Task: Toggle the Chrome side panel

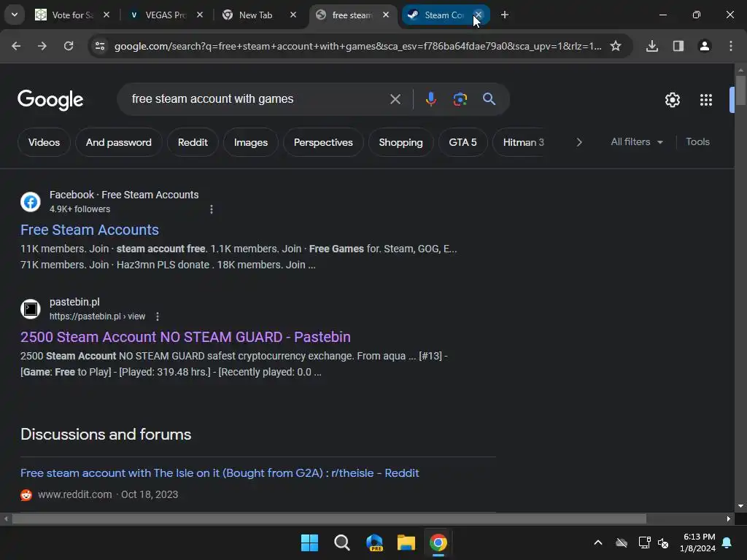Action: pos(678,46)
